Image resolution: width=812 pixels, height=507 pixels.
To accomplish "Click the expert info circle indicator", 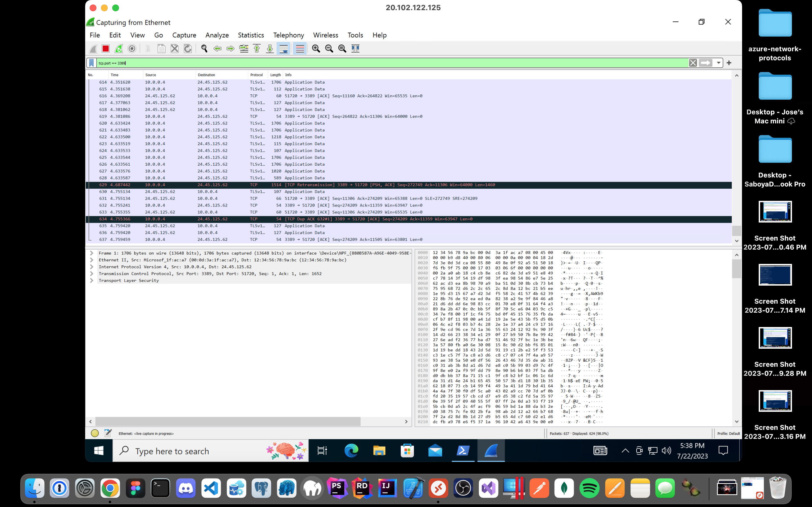I will [x=95, y=433].
